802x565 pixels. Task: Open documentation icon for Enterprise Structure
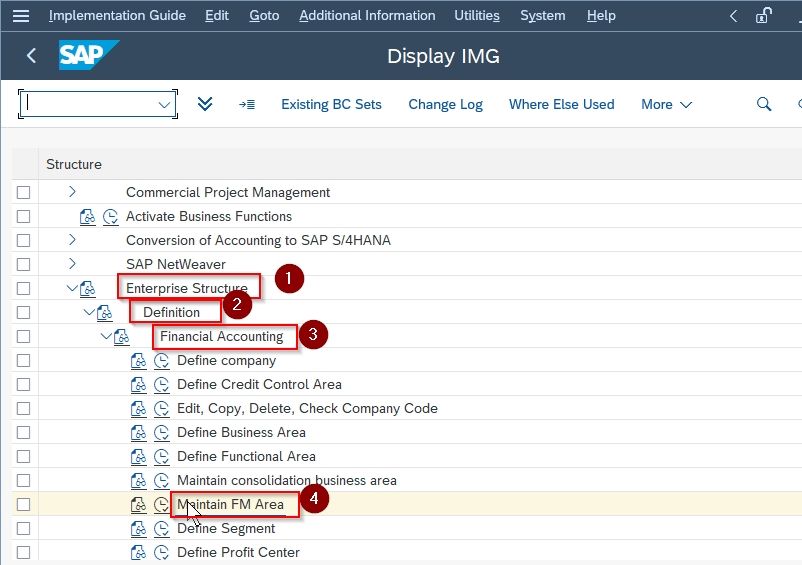tap(87, 289)
